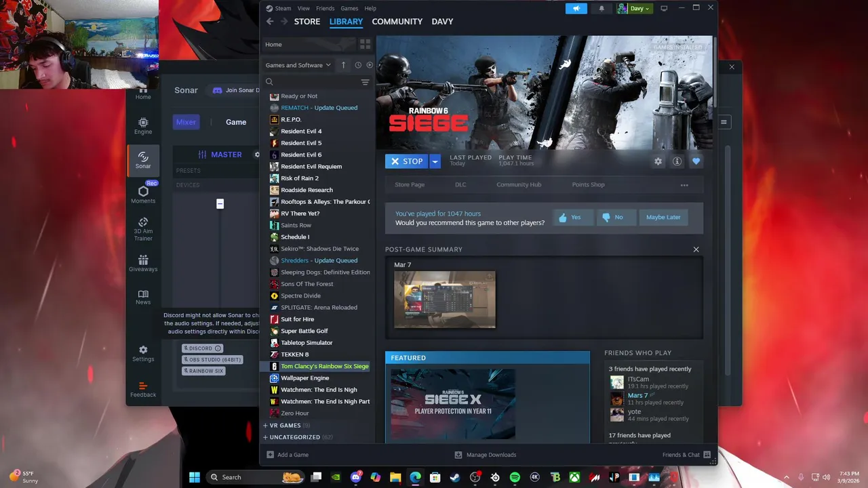Click the sort ascending arrow in library
Viewport: 868px width, 488px height.
tap(343, 65)
